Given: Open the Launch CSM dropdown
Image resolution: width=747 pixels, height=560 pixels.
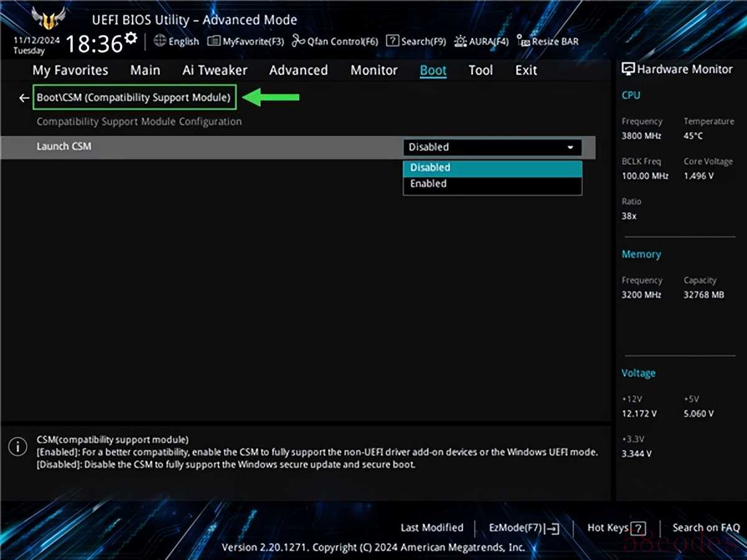Looking at the screenshot, I should click(x=492, y=147).
